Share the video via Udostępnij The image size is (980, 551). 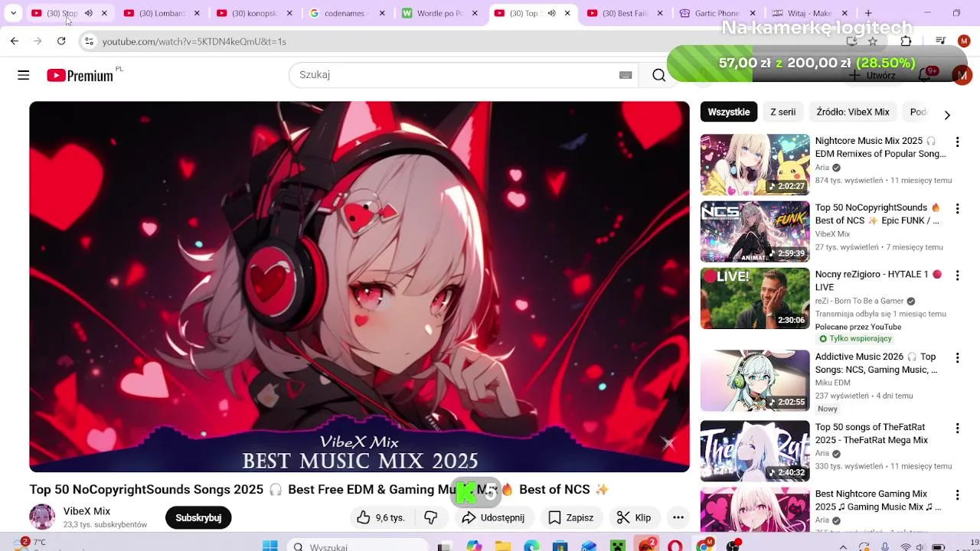pyautogui.click(x=493, y=518)
